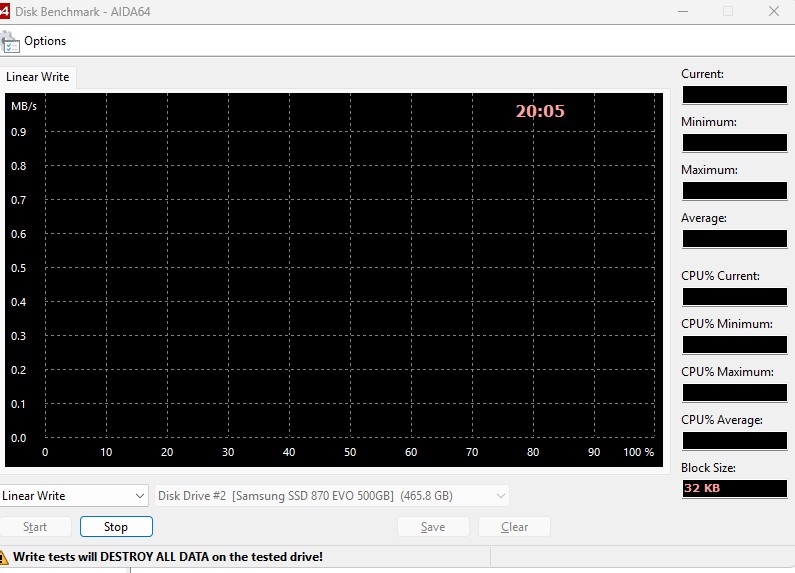This screenshot has width=795, height=573.
Task: Click the CPU% Minimum value box
Action: click(735, 345)
